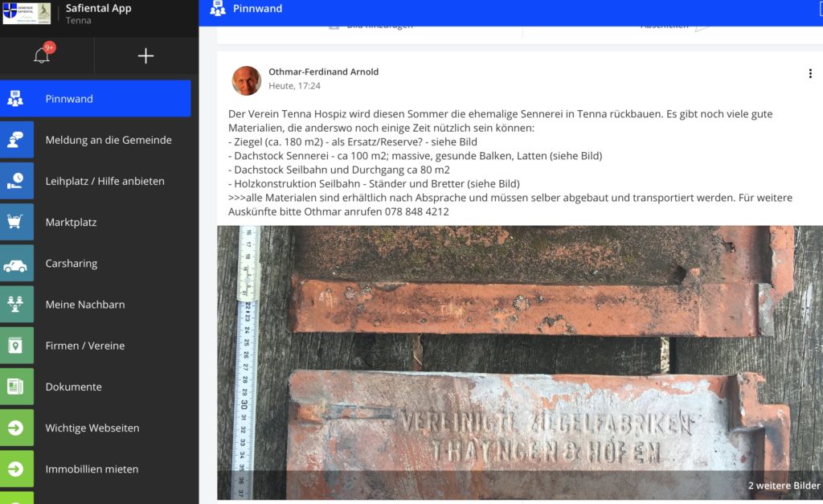This screenshot has height=504, width=823.
Task: Click the Wichtige Webseiten arrow icon
Action: [x=16, y=428]
